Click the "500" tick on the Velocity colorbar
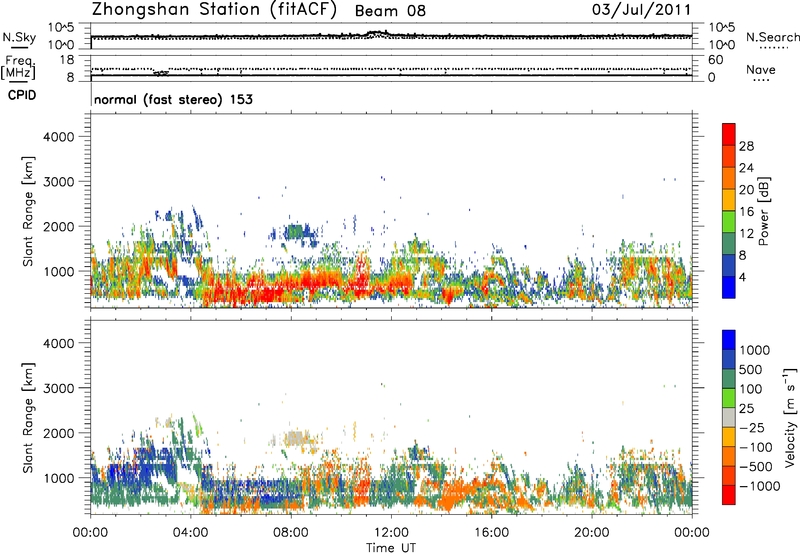The image size is (800, 554). [752, 369]
